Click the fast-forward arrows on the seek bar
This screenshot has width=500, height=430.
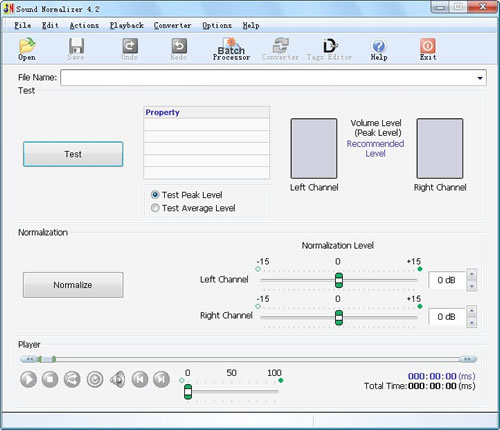pos(468,359)
